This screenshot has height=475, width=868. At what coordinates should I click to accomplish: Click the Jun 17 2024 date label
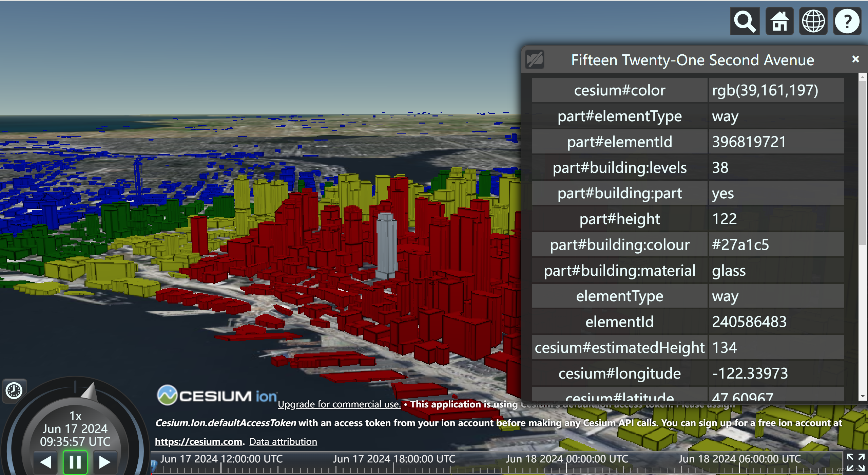pos(75,429)
